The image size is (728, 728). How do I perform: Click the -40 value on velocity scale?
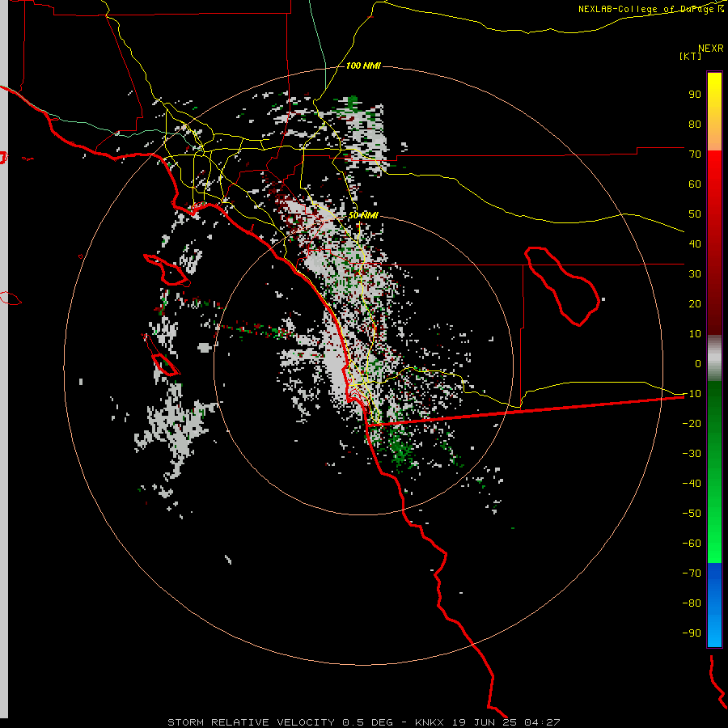tap(692, 484)
